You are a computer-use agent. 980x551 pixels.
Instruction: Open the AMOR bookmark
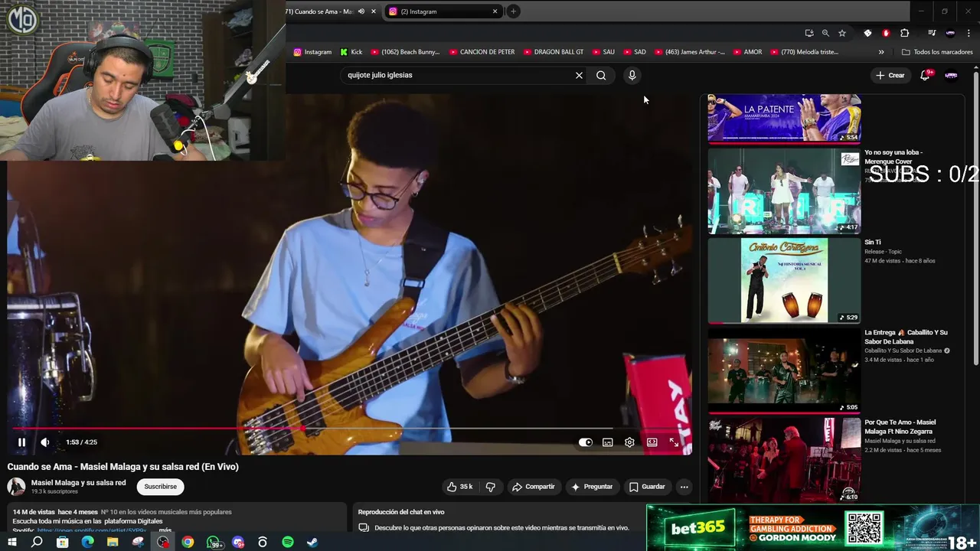(x=748, y=52)
